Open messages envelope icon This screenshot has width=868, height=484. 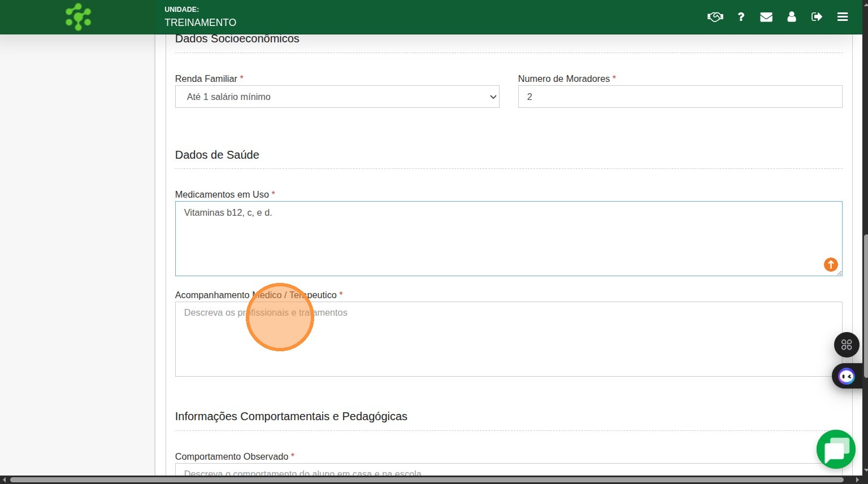tap(766, 17)
